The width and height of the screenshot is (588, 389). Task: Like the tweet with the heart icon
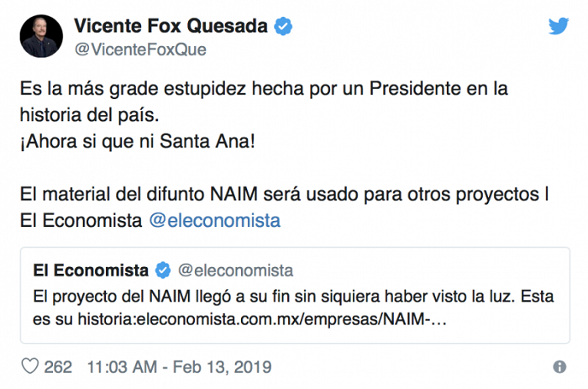tap(29, 367)
